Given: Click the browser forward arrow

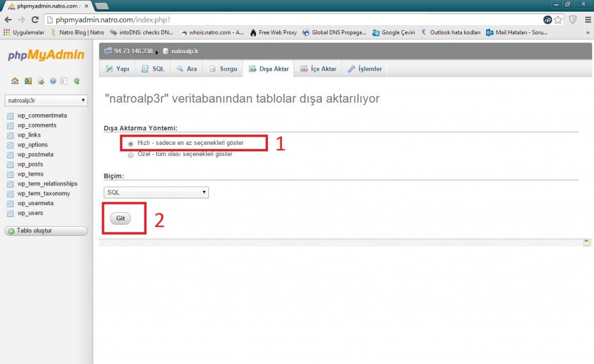Looking at the screenshot, I should click(21, 20).
